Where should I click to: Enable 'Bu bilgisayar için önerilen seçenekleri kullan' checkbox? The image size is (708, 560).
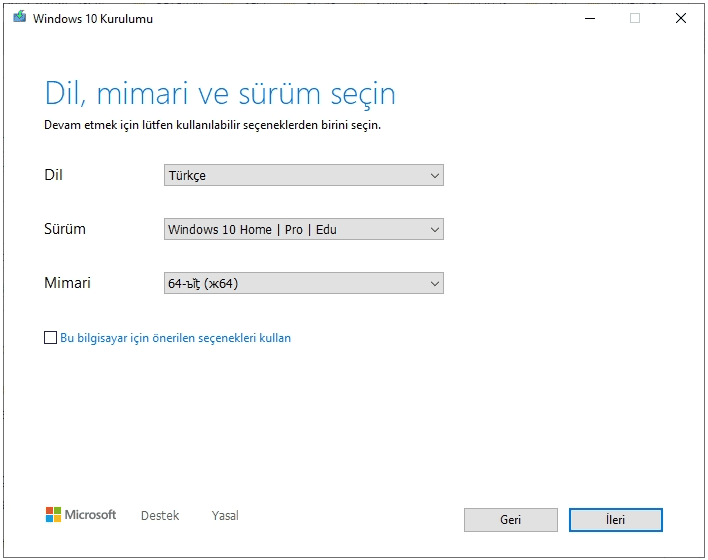[51, 337]
